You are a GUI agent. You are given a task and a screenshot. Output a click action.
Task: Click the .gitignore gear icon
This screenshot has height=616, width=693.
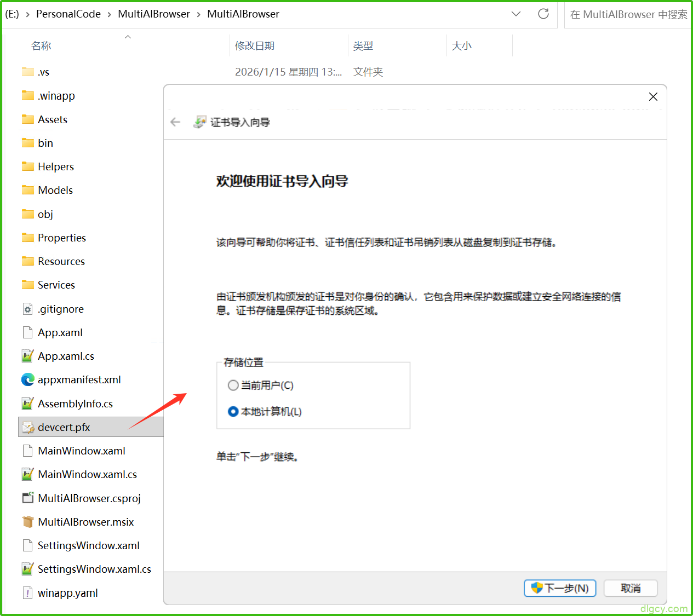(x=27, y=309)
